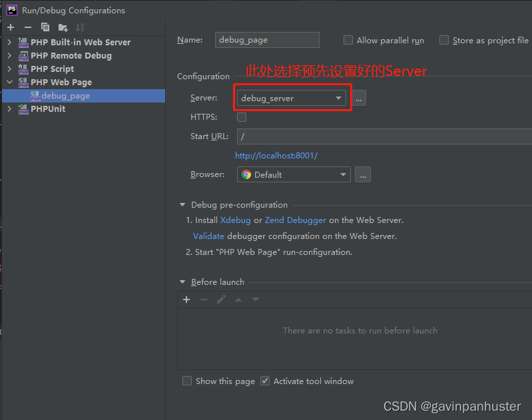Move Before launch task up
Screen dimensions: 532x420
(x=238, y=300)
